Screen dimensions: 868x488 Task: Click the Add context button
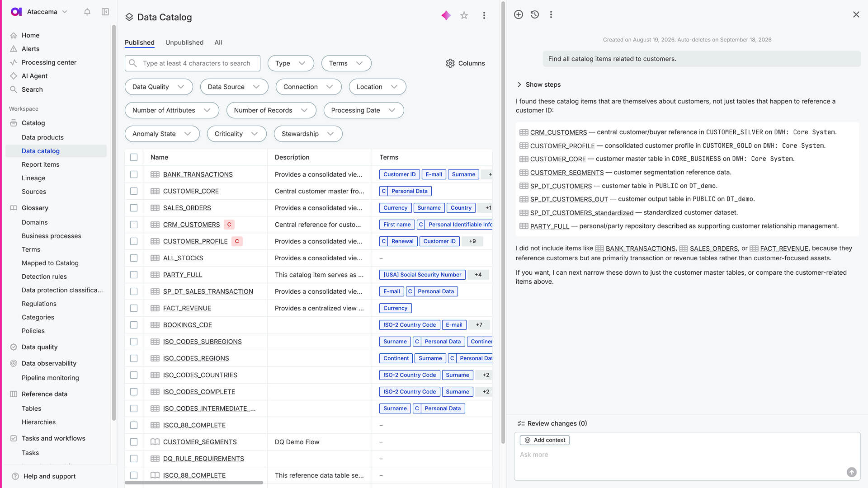545,440
